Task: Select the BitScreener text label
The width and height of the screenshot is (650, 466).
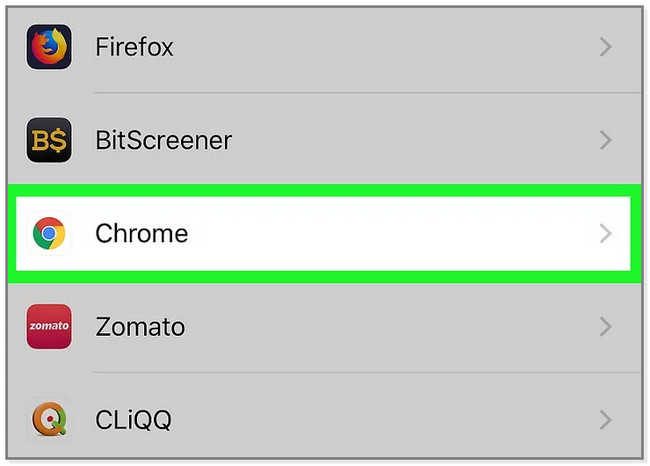Action: click(x=163, y=140)
